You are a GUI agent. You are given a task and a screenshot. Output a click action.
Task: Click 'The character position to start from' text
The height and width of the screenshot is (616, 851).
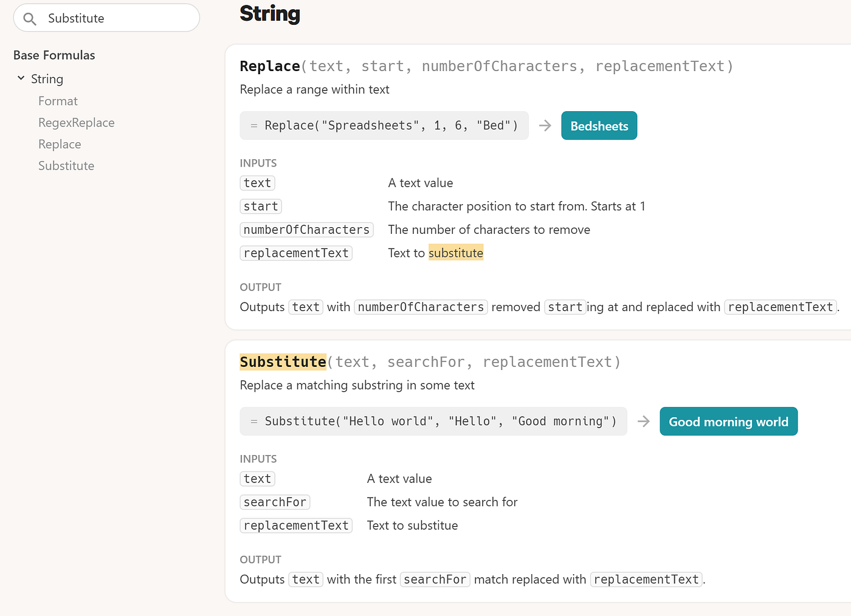pos(517,207)
